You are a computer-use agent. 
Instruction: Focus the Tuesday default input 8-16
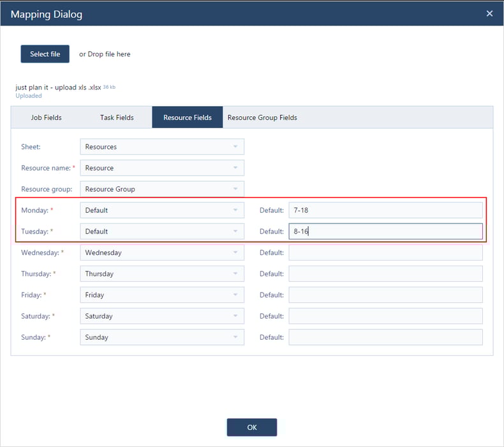click(x=385, y=231)
